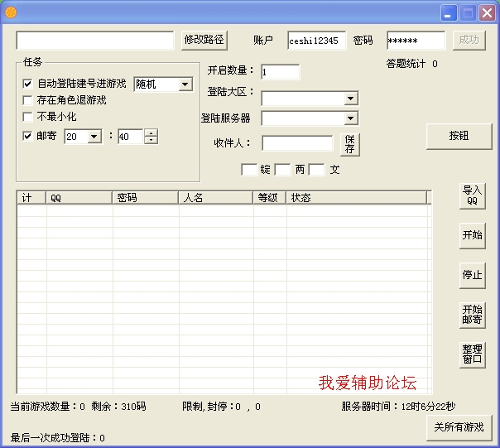Click the 按钮 button

pyautogui.click(x=459, y=137)
